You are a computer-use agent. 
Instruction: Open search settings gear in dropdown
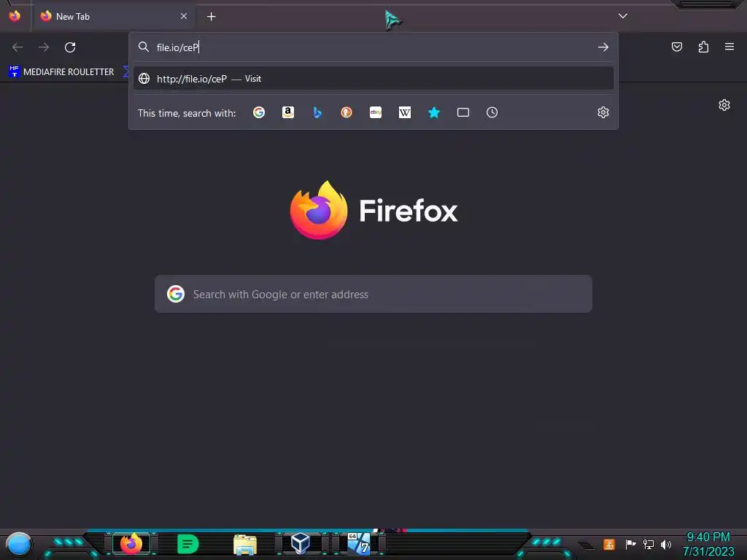[x=603, y=112]
